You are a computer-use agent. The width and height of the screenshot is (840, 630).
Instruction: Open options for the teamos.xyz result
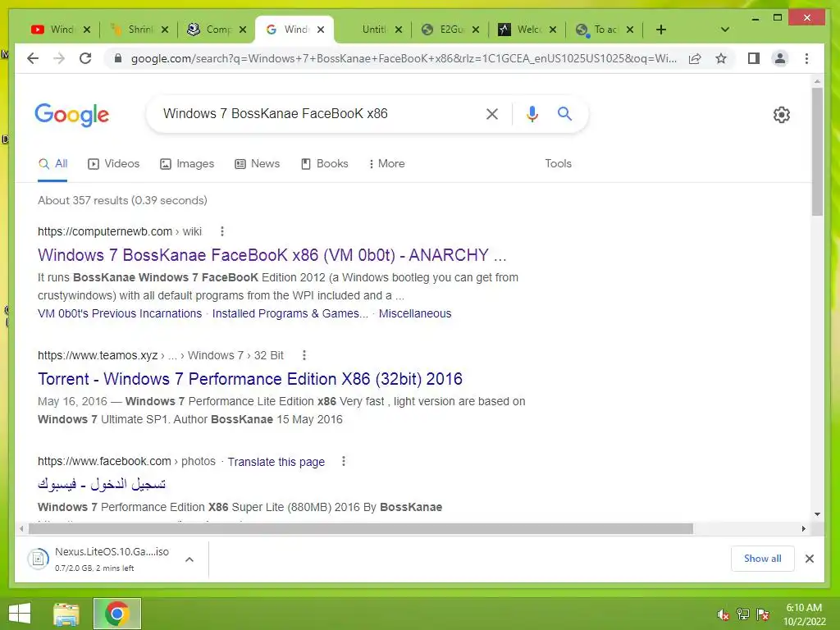tap(304, 355)
